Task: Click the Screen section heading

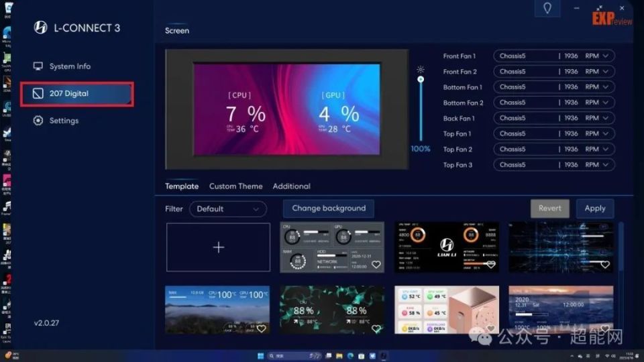Action: [177, 30]
